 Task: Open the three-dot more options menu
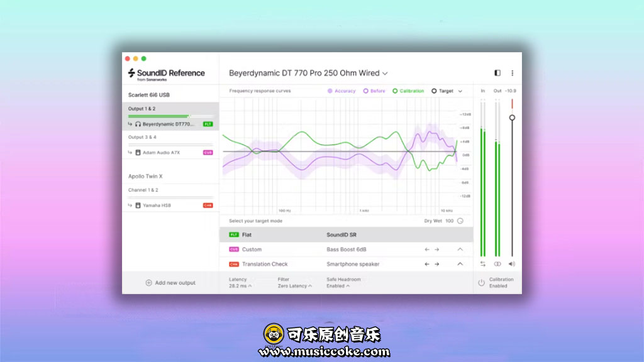pyautogui.click(x=512, y=73)
